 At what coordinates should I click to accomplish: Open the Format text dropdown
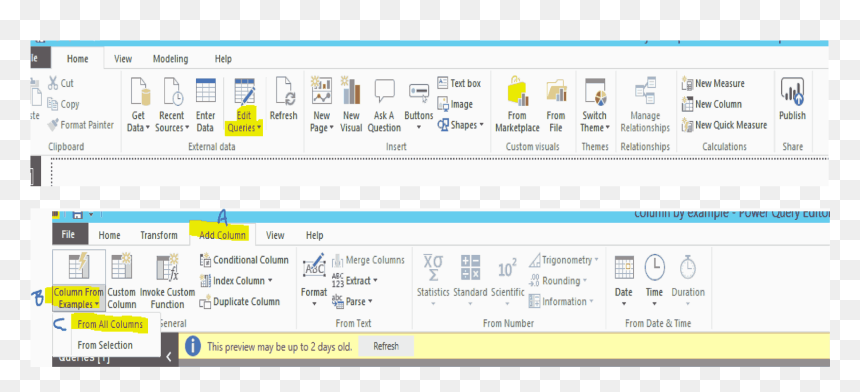(x=314, y=281)
